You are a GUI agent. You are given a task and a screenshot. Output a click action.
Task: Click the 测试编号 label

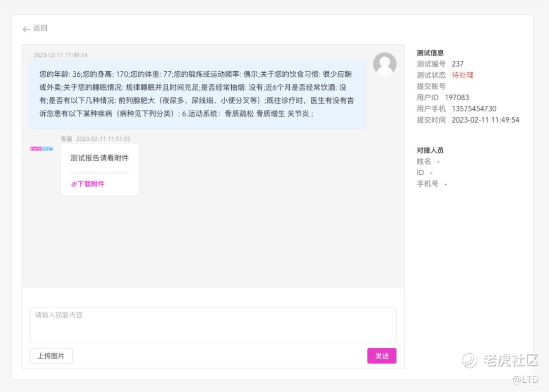[x=431, y=64]
